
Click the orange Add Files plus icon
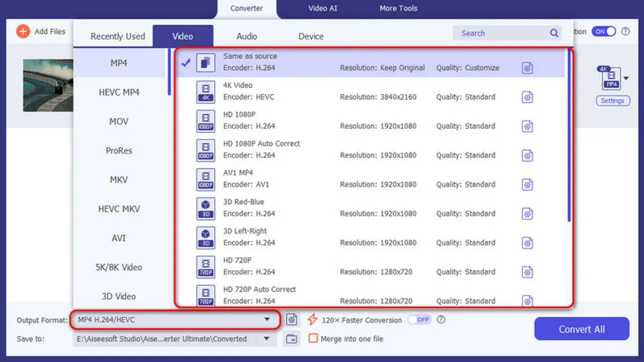(x=23, y=31)
